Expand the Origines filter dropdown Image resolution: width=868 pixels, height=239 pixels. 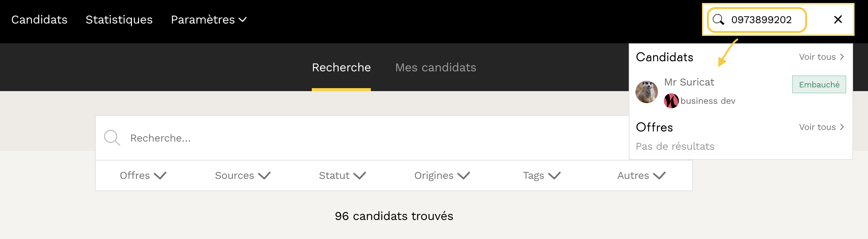[442, 176]
